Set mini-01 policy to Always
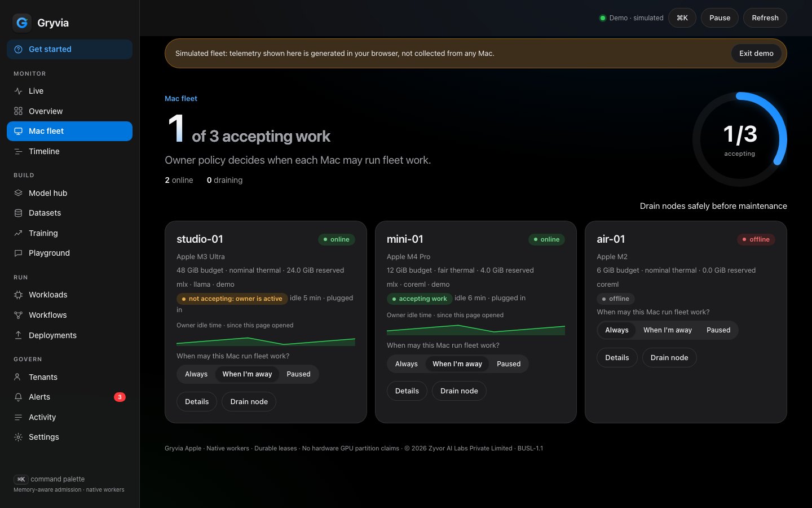 pos(407,364)
